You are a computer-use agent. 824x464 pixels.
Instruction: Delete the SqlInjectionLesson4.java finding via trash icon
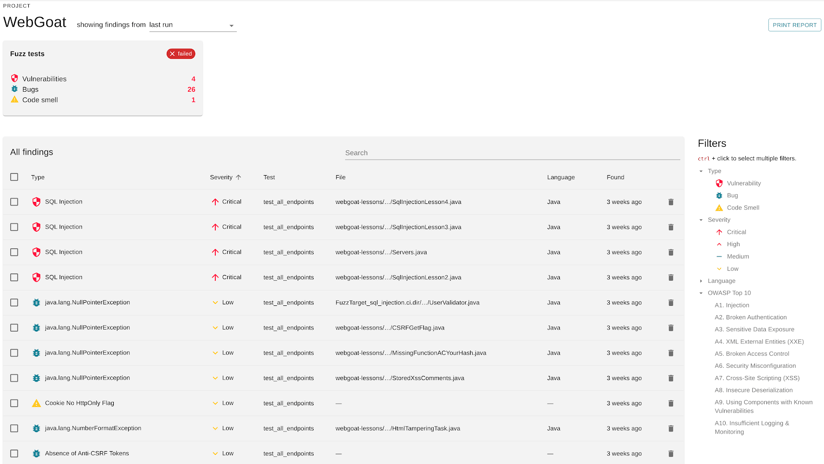pyautogui.click(x=671, y=202)
